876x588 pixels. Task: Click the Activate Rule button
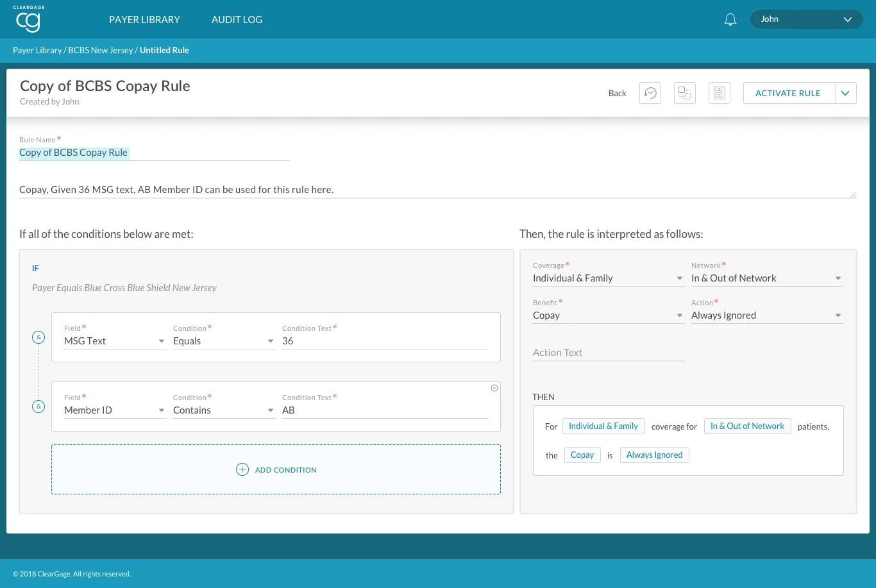coord(789,93)
